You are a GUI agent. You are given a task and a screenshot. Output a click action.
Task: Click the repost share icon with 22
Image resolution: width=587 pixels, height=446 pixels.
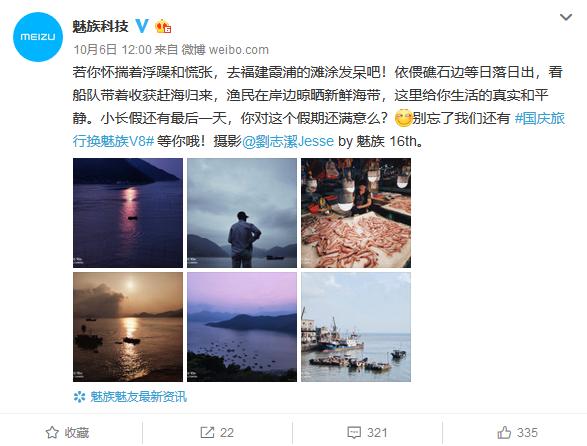coord(207,433)
